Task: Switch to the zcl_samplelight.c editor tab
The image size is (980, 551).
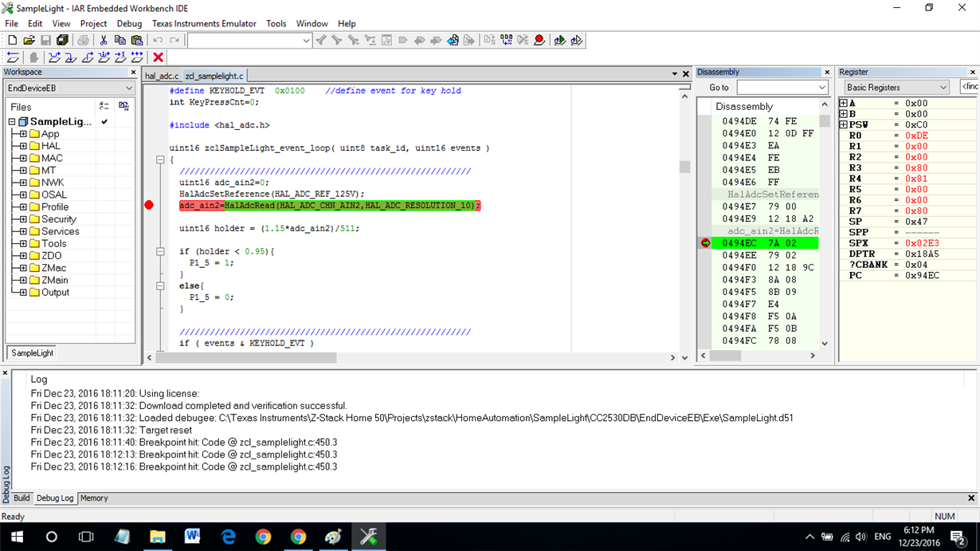Action: [214, 76]
